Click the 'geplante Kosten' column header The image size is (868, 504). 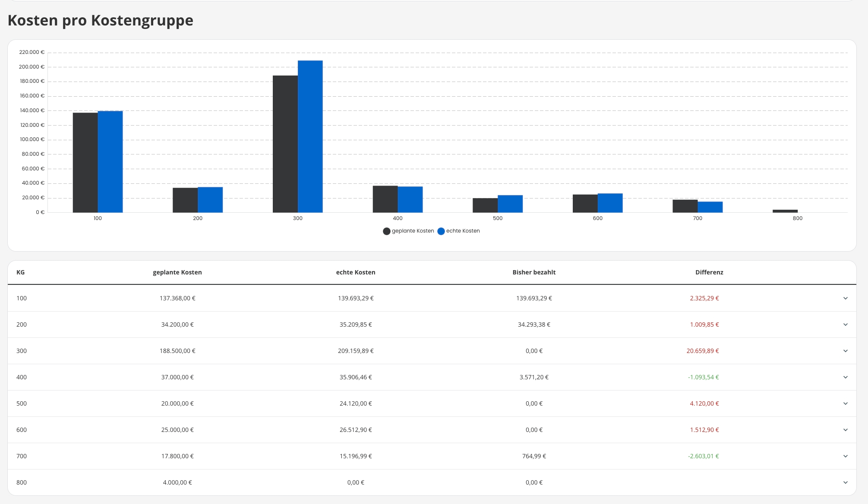177,272
